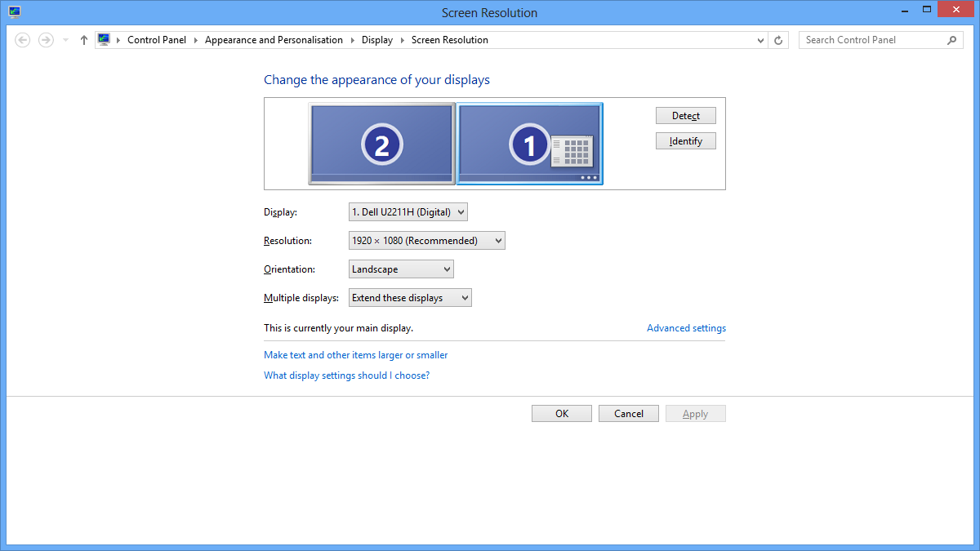Close the Screen Resolution window

click(955, 9)
